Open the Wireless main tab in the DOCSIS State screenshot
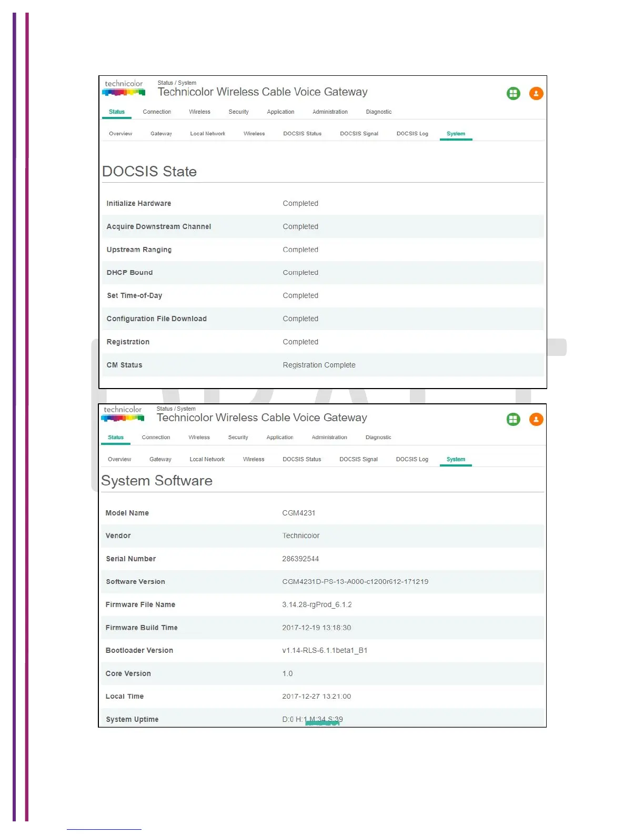The image size is (644, 834). click(199, 112)
